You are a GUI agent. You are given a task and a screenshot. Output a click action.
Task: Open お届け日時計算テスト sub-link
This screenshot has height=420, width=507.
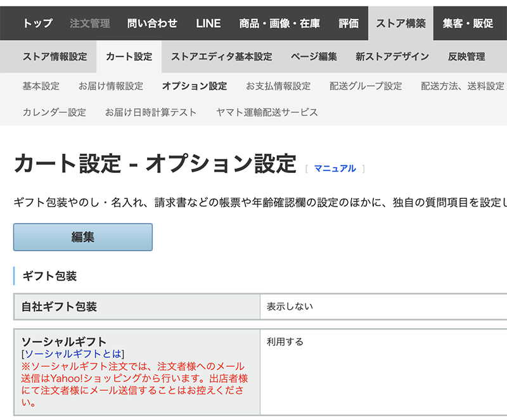pos(151,112)
